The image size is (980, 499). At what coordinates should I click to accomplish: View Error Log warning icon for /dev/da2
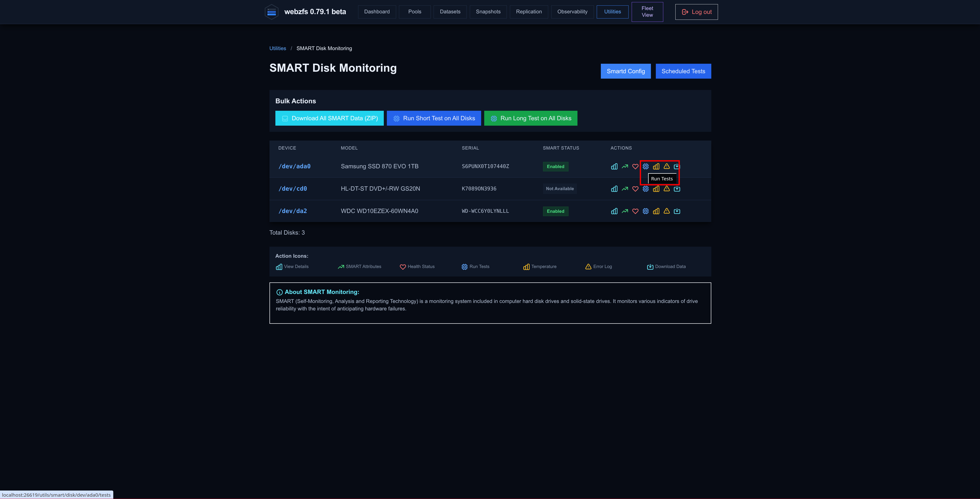(x=667, y=211)
